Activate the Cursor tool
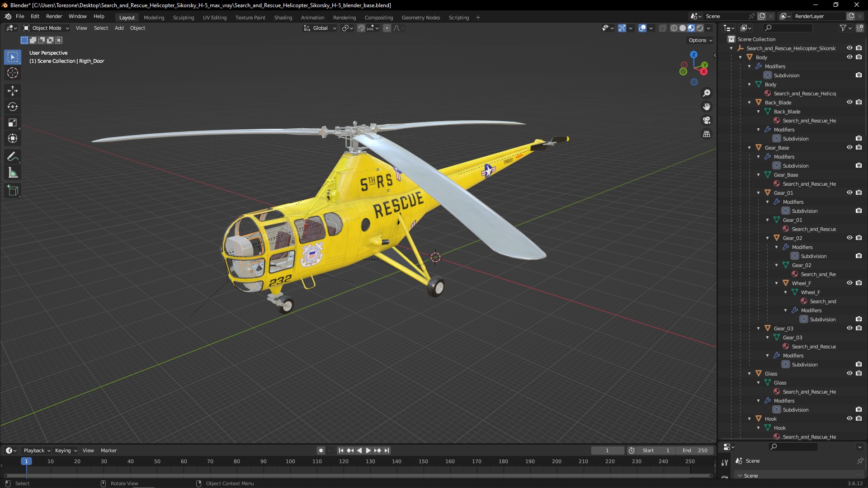The image size is (868, 488). point(13,73)
